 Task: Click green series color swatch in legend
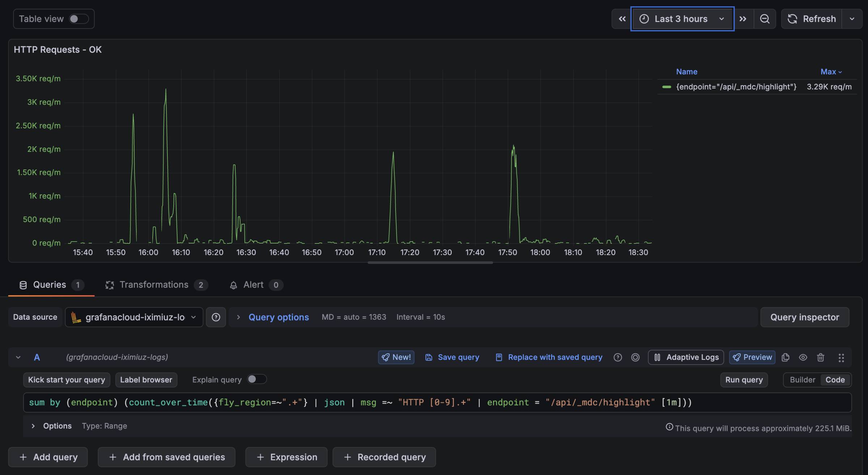pyautogui.click(x=667, y=87)
